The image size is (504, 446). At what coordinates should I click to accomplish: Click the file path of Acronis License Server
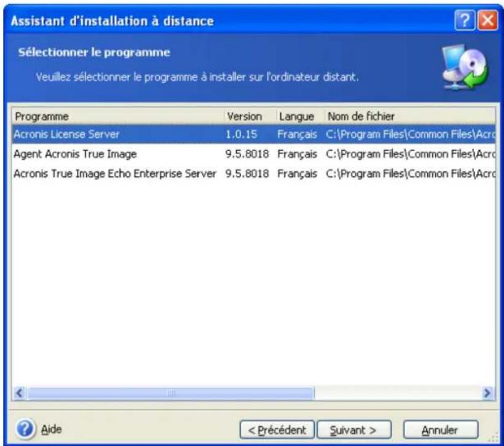[x=411, y=135]
